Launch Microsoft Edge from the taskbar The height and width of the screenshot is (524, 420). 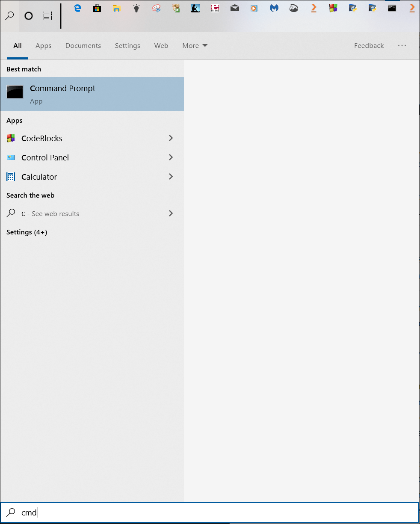pos(77,8)
